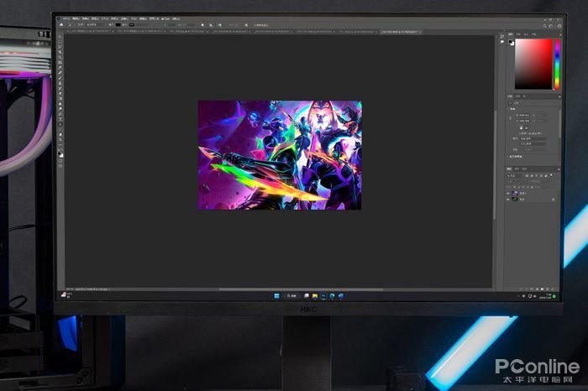Select the Crop tool

[60, 57]
